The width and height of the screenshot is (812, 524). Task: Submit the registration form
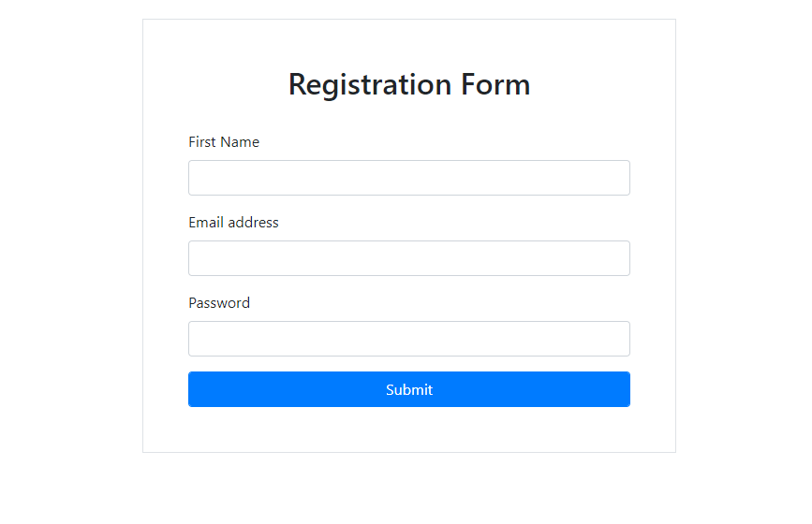pos(408,389)
